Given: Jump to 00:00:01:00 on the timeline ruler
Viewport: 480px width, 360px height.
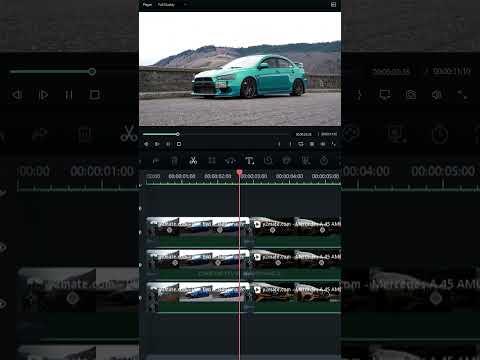Looking at the screenshot, I should click(182, 176).
